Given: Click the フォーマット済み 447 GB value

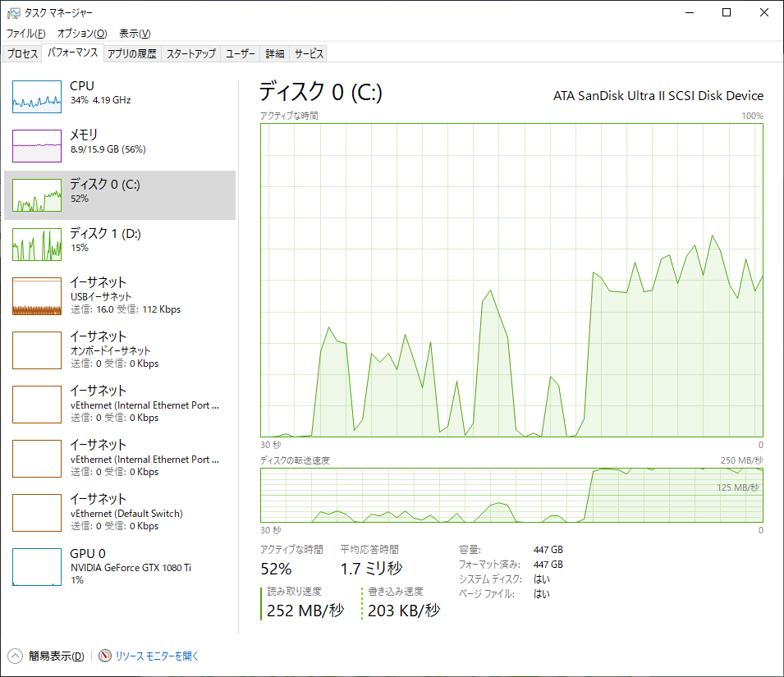Looking at the screenshot, I should (548, 564).
